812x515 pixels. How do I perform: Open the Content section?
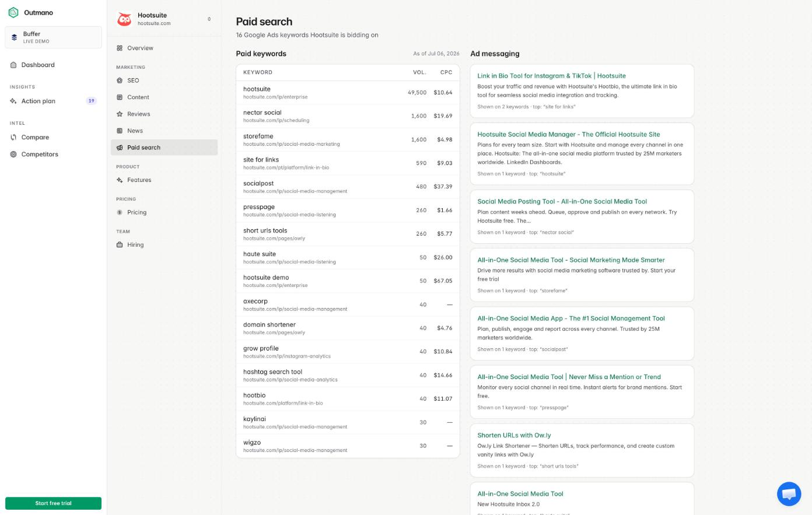164,97
